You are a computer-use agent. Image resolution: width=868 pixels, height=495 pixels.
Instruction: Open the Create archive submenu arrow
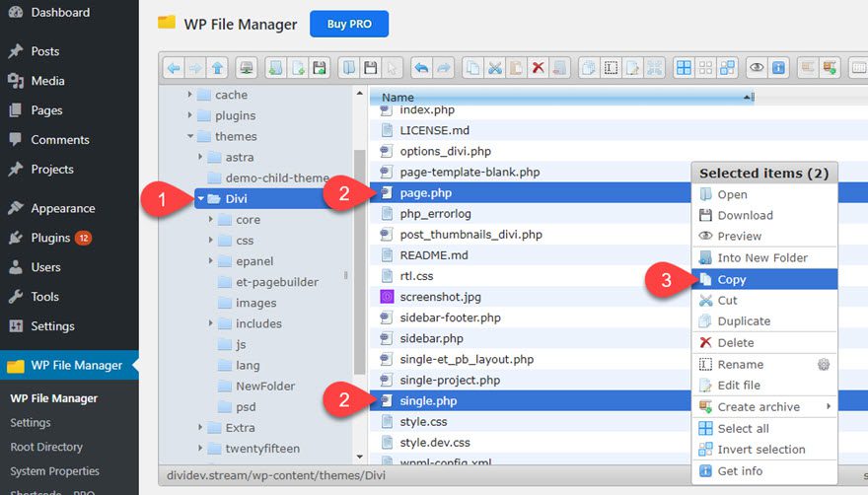pos(829,406)
